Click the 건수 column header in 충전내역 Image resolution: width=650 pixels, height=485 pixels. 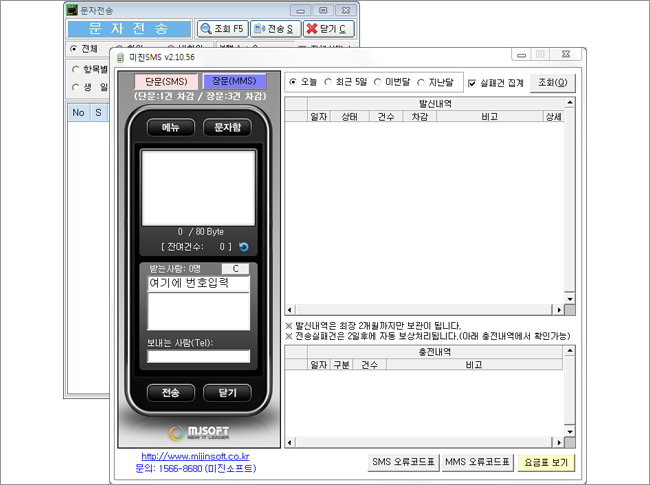coord(369,365)
